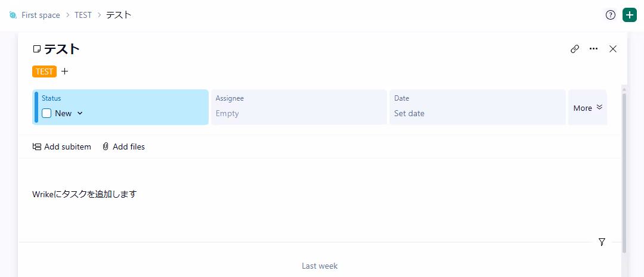This screenshot has width=644, height=277.
Task: Click the Status field label
Action: pos(51,98)
